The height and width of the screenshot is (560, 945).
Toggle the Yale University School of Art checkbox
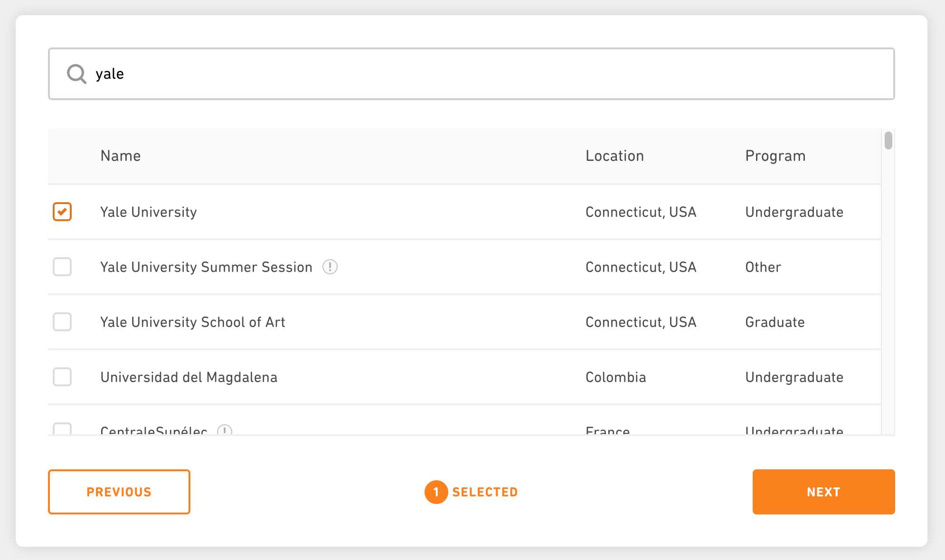click(x=62, y=322)
